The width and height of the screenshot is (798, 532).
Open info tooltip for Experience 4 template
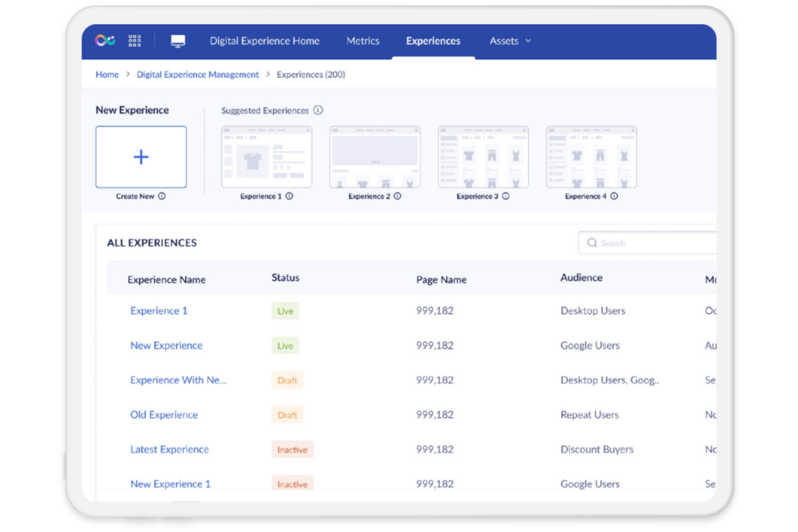pos(614,196)
